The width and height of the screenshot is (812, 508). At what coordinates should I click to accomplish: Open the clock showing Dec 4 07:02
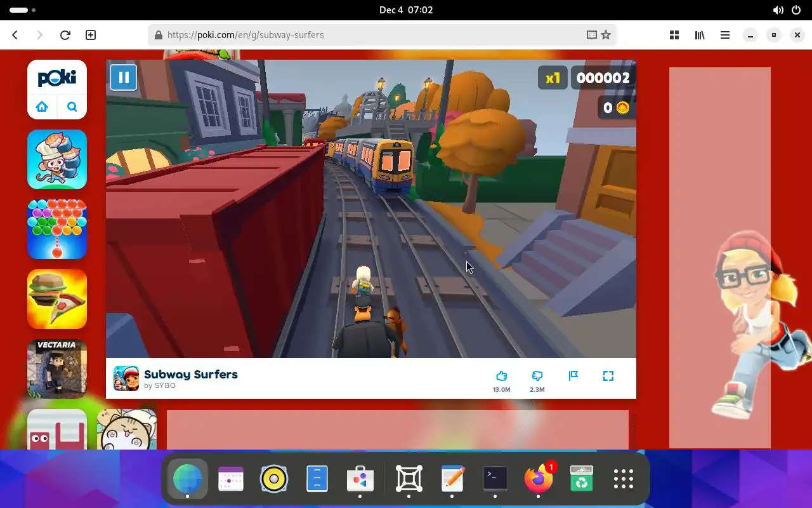[406, 10]
